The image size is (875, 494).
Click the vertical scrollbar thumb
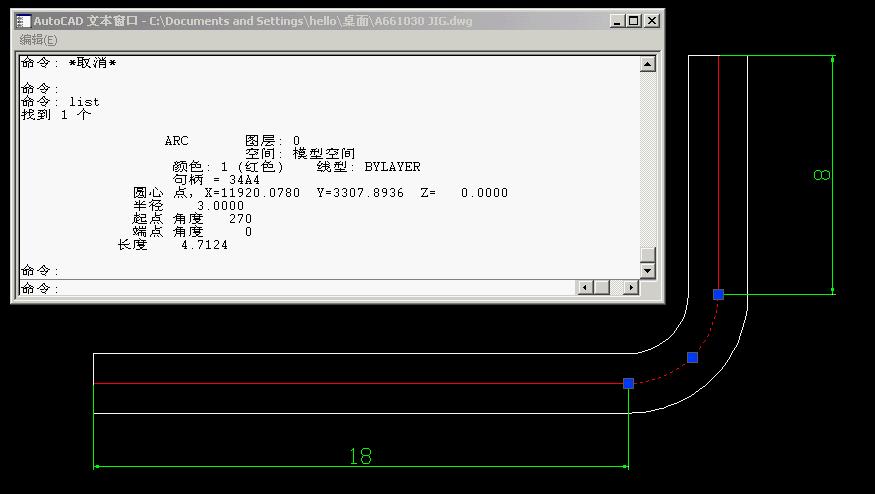coord(647,255)
